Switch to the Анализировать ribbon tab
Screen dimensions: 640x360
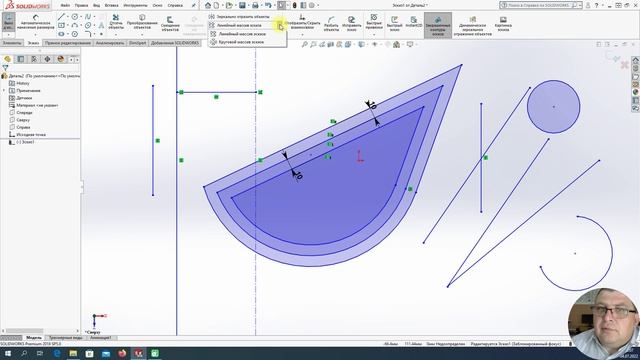point(110,43)
